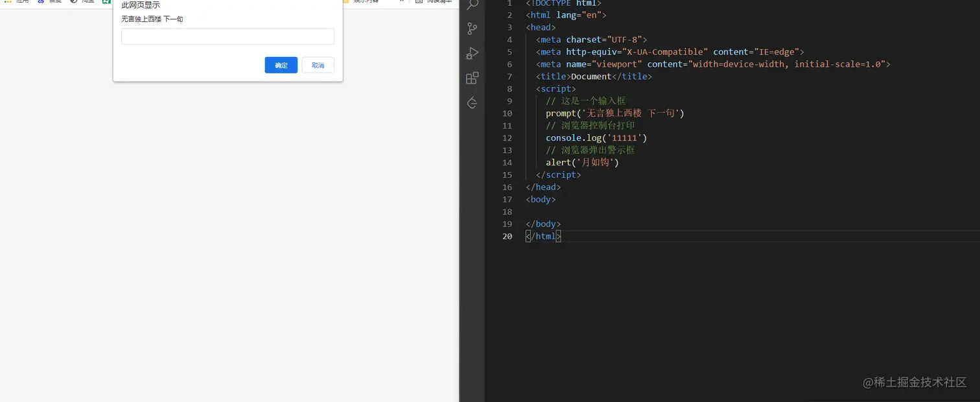The width and height of the screenshot is (980, 402).
Task: Click the opening <body> tag line
Action: [x=541, y=200]
